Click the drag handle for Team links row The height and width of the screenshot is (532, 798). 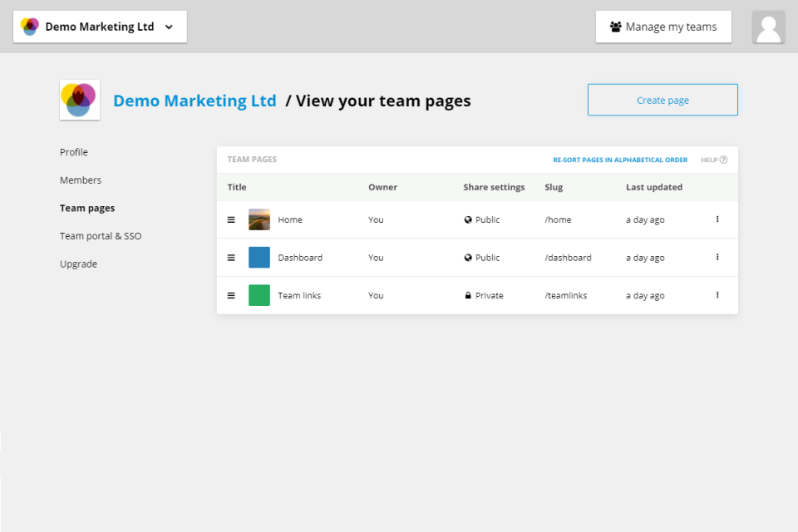[x=231, y=295]
